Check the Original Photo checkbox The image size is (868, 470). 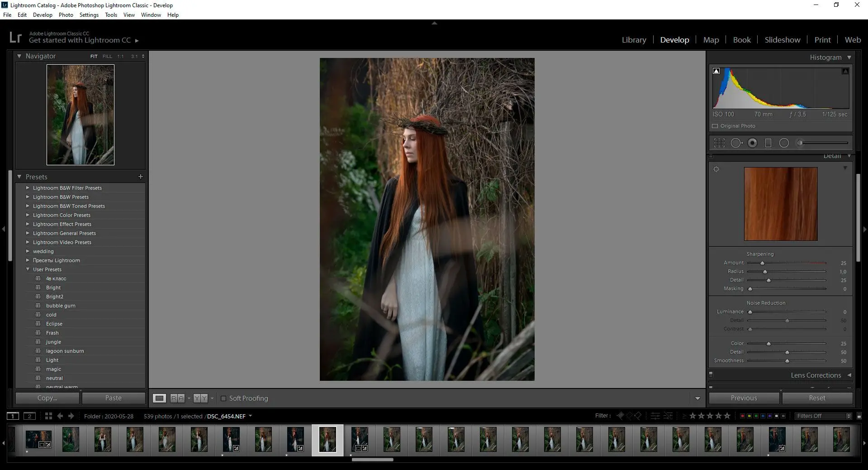(x=715, y=126)
